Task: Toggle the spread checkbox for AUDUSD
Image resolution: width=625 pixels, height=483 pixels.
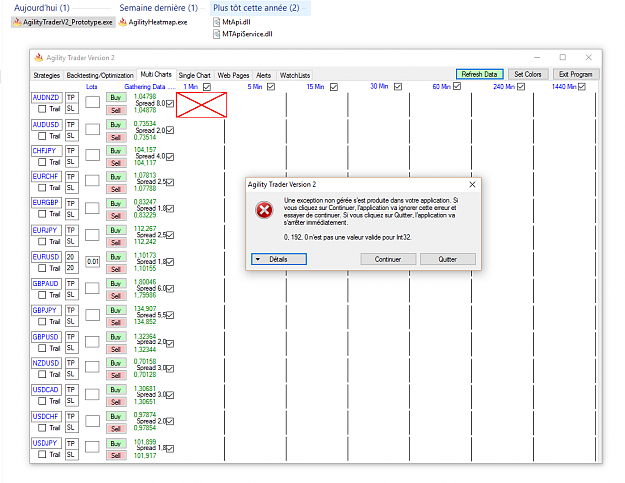Action: tap(170, 130)
